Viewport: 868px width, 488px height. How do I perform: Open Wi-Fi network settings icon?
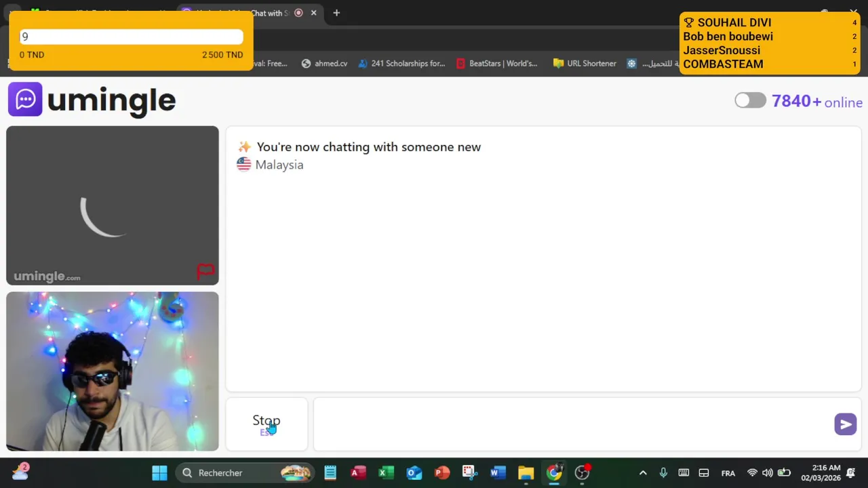[x=752, y=472]
